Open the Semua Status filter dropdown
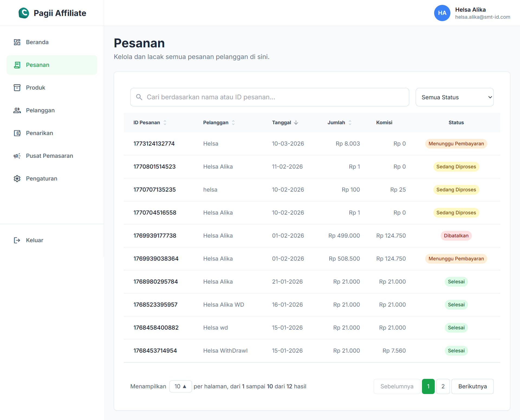Image resolution: width=520 pixels, height=420 pixels. pos(454,97)
